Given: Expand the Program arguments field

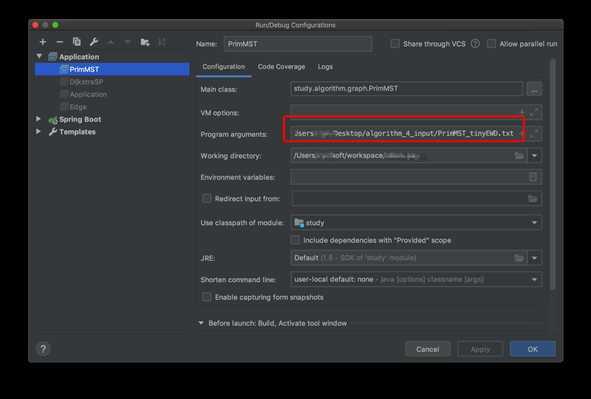Looking at the screenshot, I should 534,133.
